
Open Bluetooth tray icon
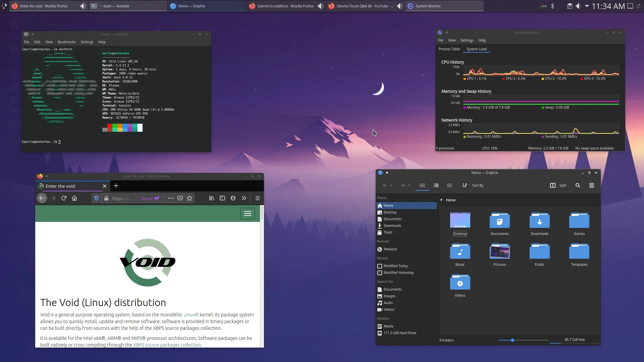552,6
